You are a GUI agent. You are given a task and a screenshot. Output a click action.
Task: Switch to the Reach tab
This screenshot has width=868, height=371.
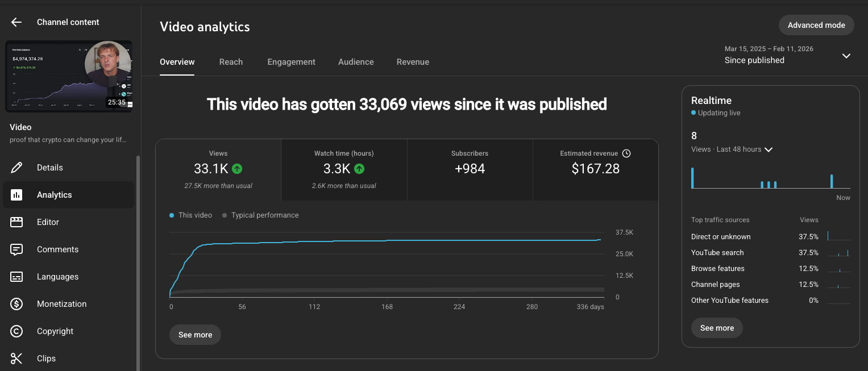(231, 61)
